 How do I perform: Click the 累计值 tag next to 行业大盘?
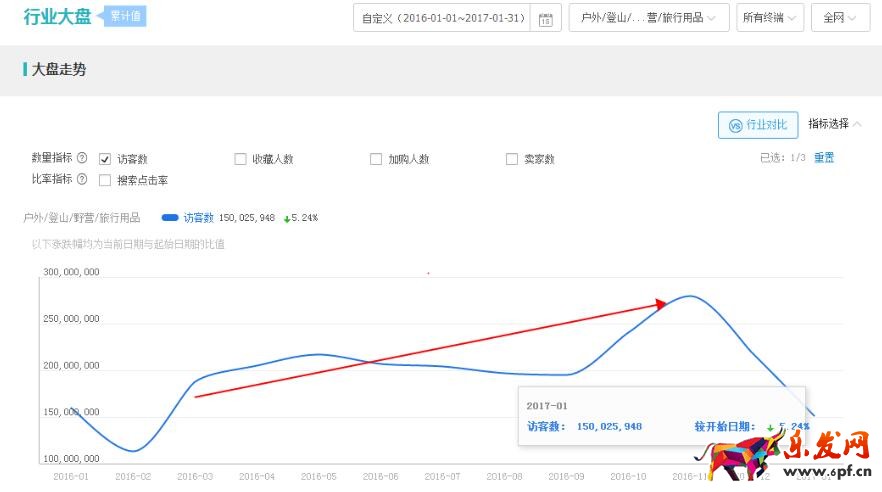(x=124, y=16)
